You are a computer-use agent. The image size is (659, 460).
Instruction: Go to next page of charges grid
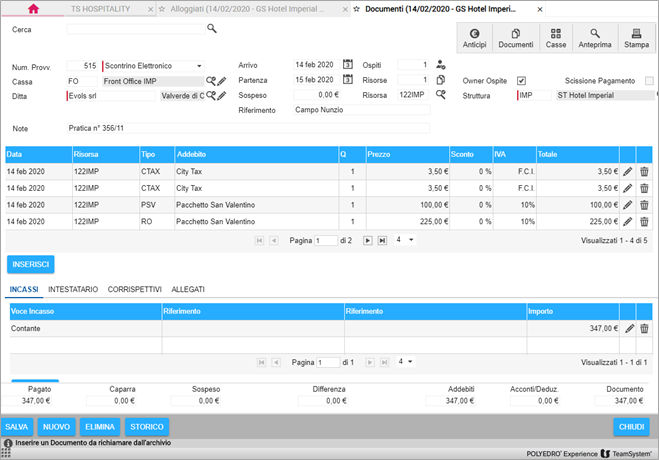367,241
